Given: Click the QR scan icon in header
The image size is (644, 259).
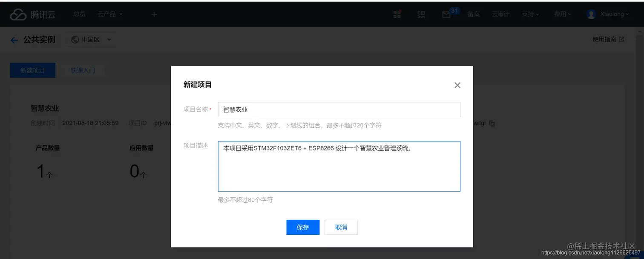Looking at the screenshot, I should 421,14.
